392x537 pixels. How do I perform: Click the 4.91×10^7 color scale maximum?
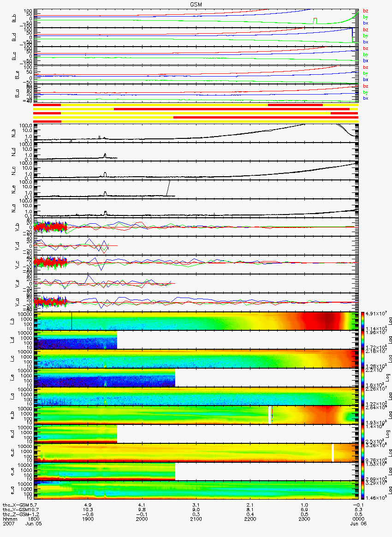375,314
